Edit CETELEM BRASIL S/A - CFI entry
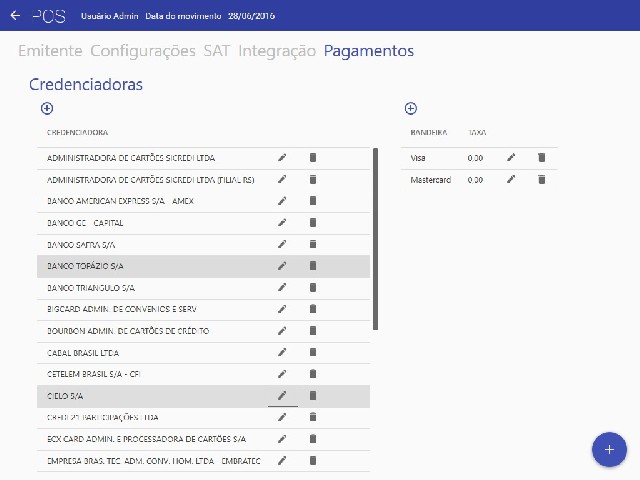This screenshot has height=480, width=640. 282,374
